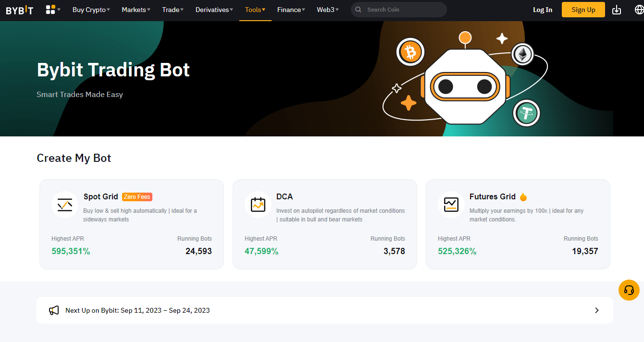
Task: Click the DCA description text
Action: click(x=341, y=215)
